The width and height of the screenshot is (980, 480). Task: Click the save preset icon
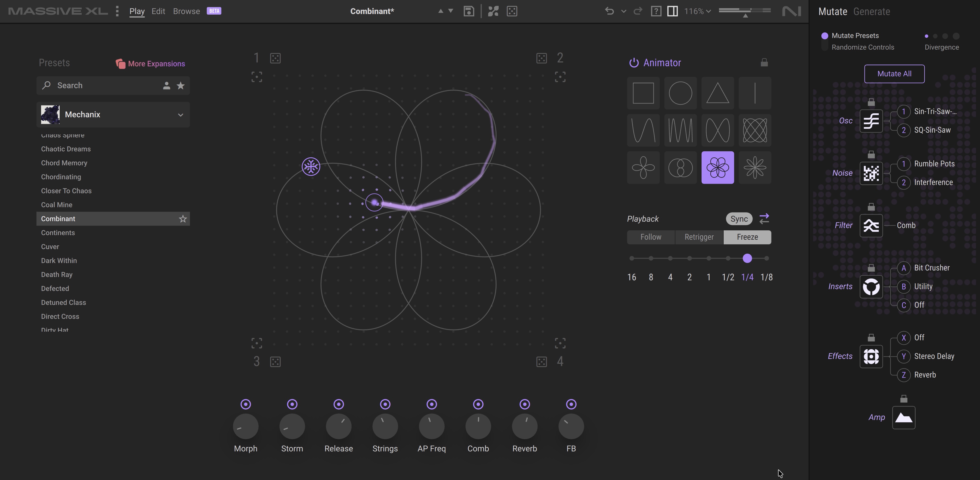(x=469, y=11)
